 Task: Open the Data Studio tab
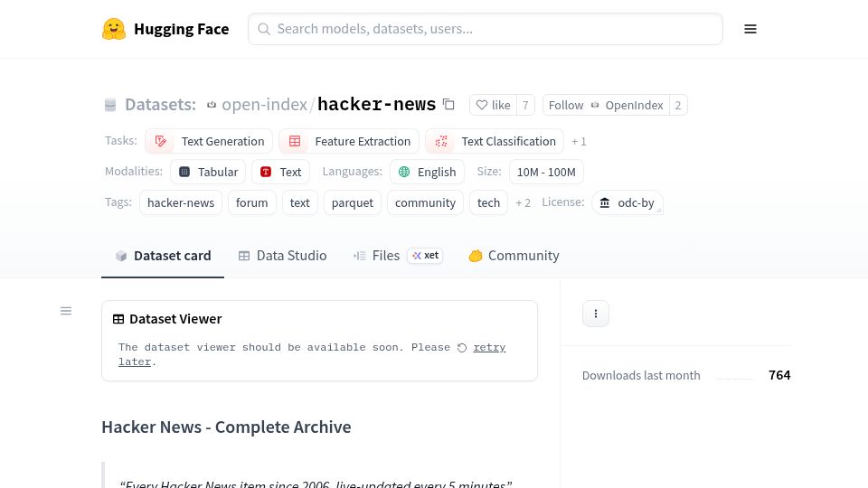(x=282, y=256)
